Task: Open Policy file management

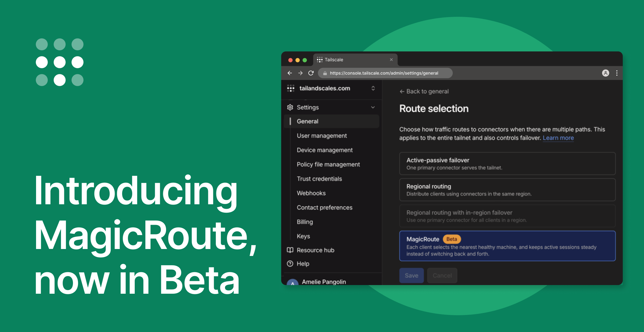Action: pyautogui.click(x=328, y=164)
